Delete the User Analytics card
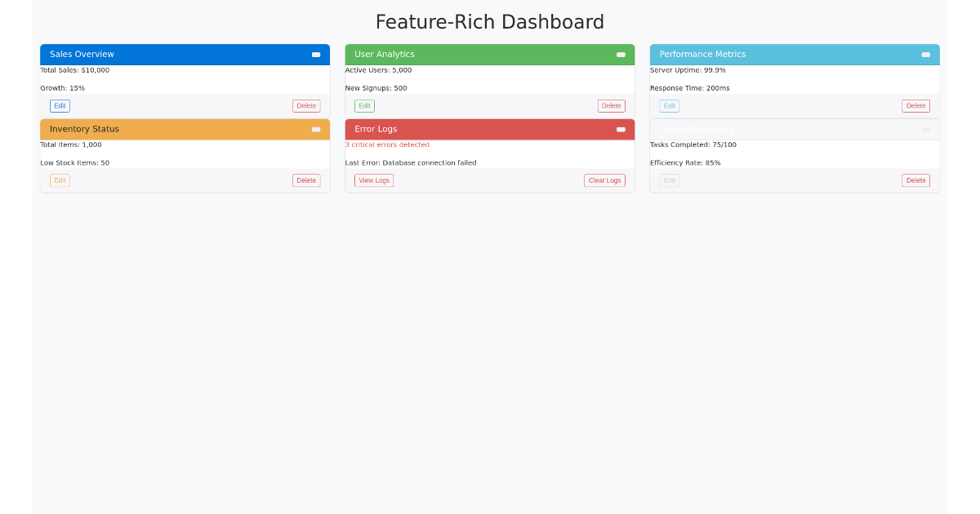 [x=611, y=106]
